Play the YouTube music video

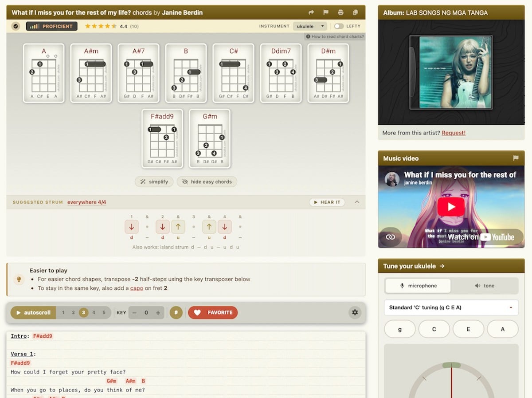click(x=451, y=207)
